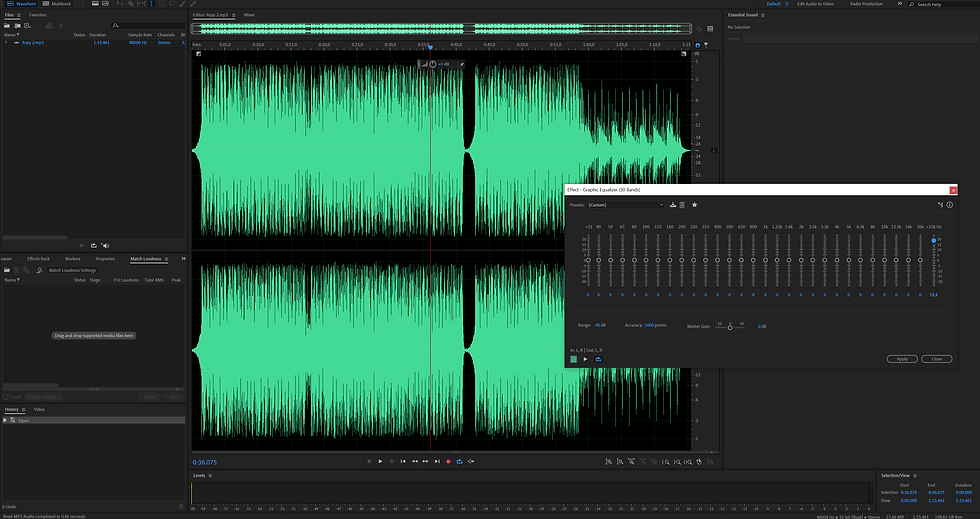This screenshot has width=980, height=519.
Task: Click the Fast Forward transport button
Action: point(426,461)
